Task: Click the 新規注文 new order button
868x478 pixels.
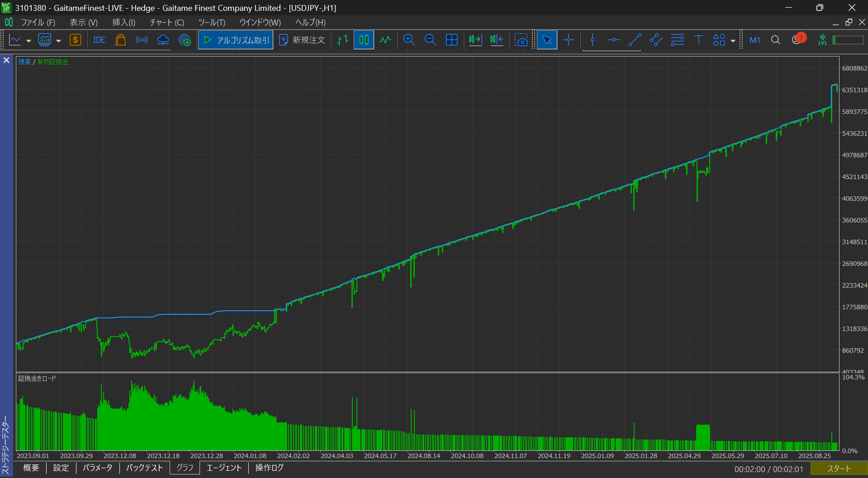Action: click(x=302, y=40)
